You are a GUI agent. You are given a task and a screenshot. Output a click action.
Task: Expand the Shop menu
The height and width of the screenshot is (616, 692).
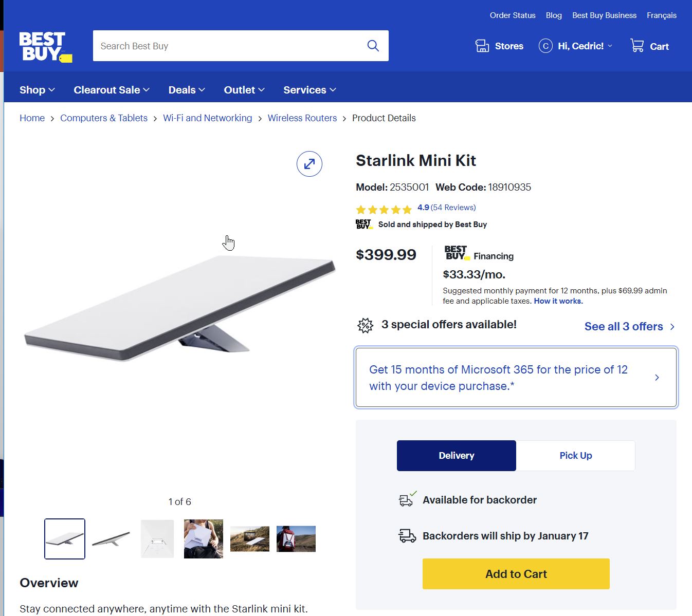pos(37,90)
